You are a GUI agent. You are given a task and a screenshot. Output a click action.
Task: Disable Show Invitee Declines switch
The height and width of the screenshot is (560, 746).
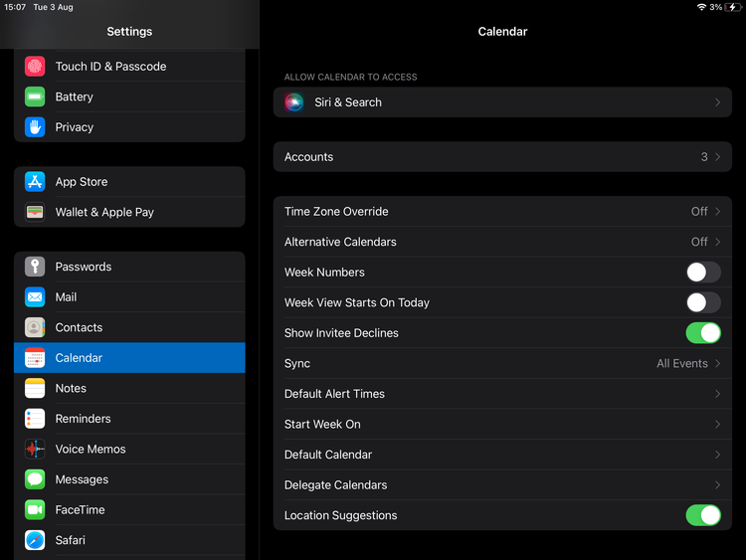(703, 333)
